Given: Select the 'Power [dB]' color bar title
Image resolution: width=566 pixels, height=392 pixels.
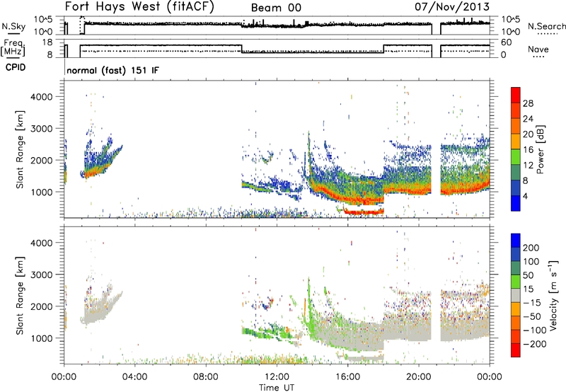Looking at the screenshot, I should coord(540,149).
